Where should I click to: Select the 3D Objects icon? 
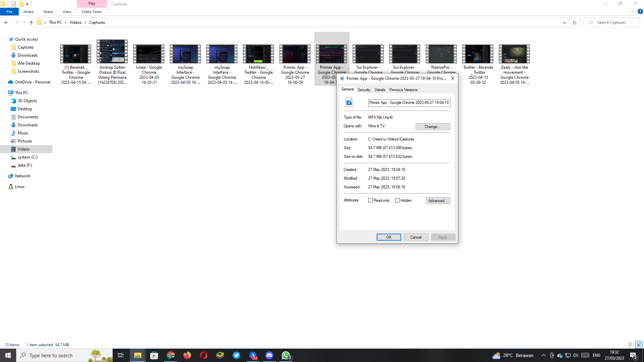13,101
